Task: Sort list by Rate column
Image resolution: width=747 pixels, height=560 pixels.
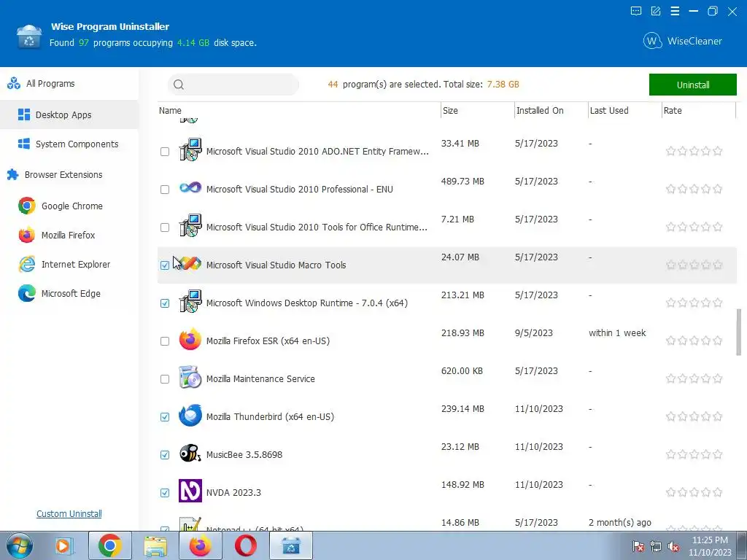Action: pos(672,111)
